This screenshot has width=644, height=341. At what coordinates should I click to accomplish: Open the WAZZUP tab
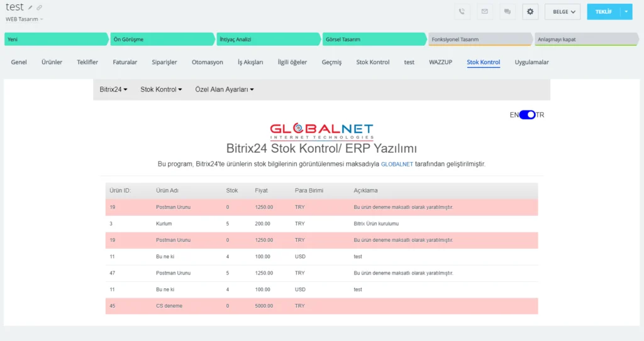[x=440, y=62]
